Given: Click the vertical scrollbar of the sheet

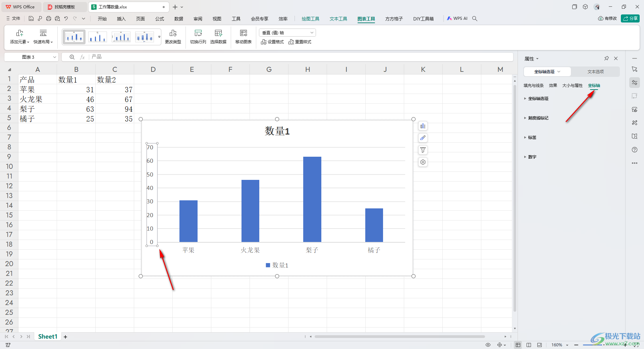Looking at the screenshot, I should point(515,198).
